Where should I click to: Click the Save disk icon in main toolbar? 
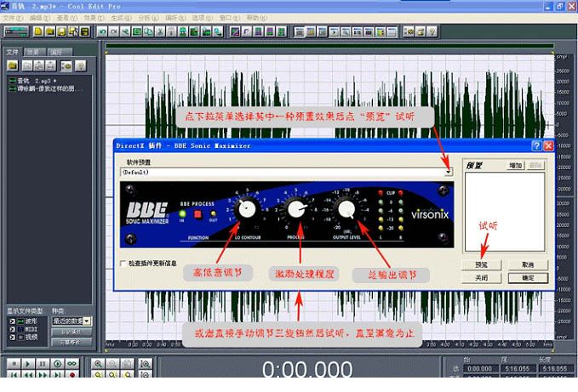click(x=61, y=32)
